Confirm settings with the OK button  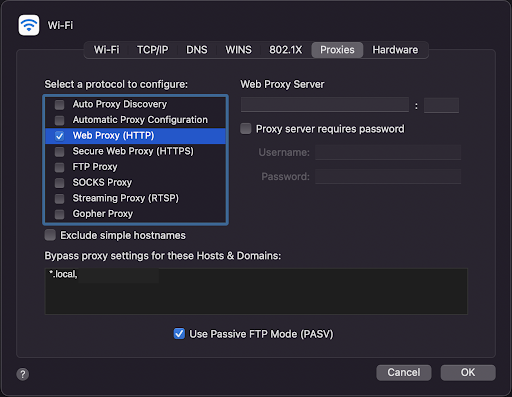tap(468, 372)
